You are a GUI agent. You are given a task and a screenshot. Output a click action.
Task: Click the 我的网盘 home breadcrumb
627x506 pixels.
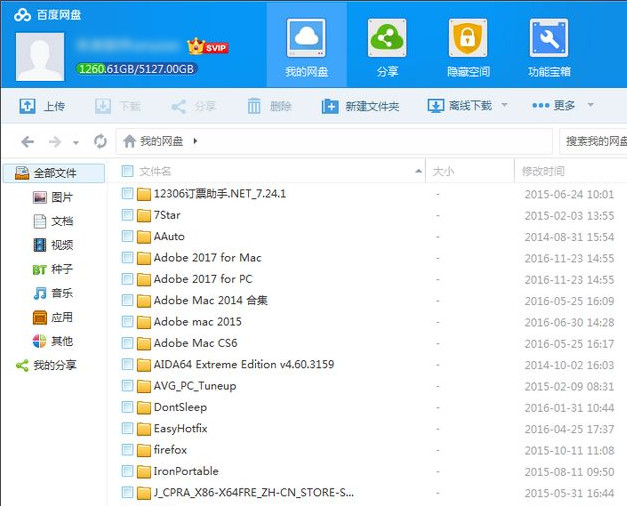coord(153,141)
